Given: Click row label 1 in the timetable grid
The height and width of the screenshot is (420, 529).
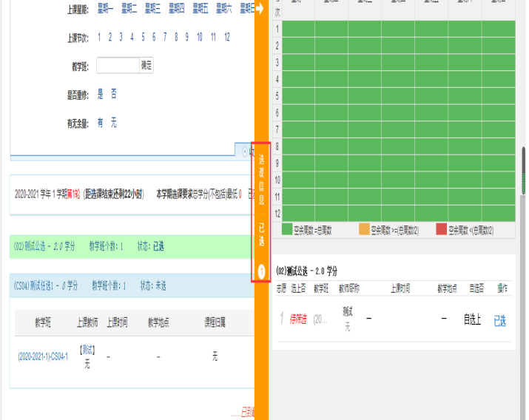Looking at the screenshot, I should (277, 29).
